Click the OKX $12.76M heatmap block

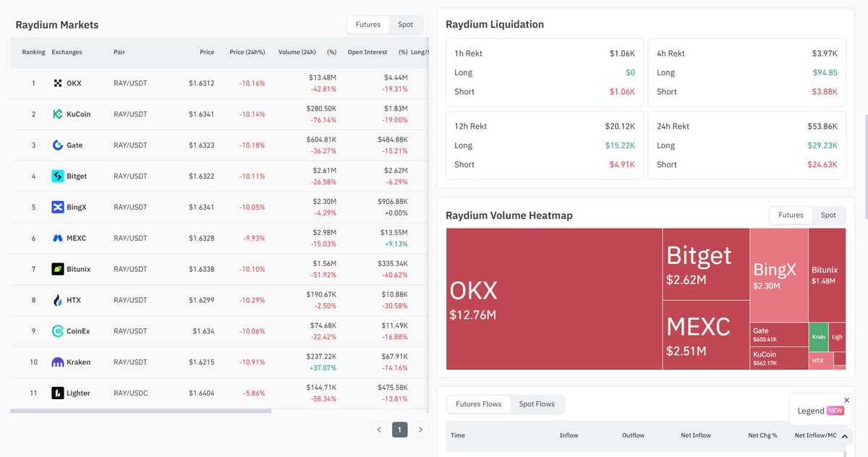(554, 299)
